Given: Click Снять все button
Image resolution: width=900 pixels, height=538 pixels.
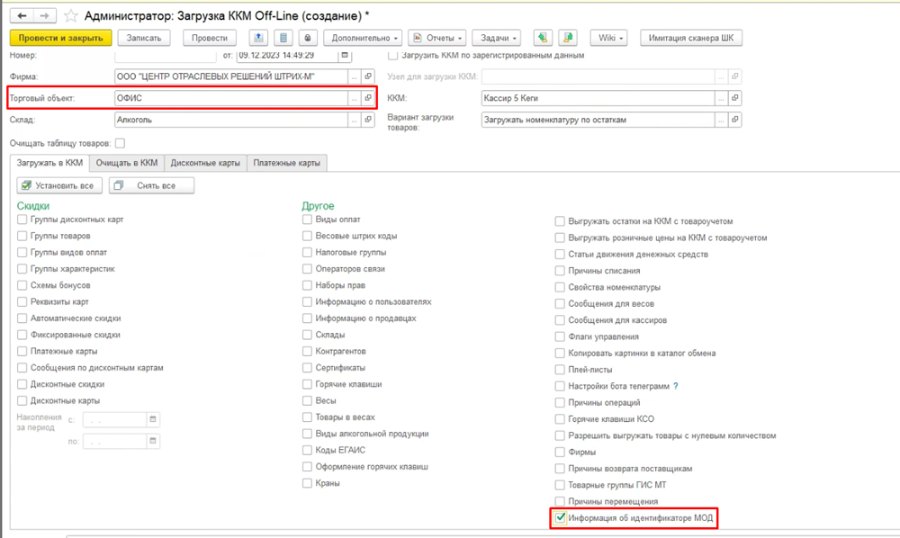Looking at the screenshot, I should pos(152,185).
